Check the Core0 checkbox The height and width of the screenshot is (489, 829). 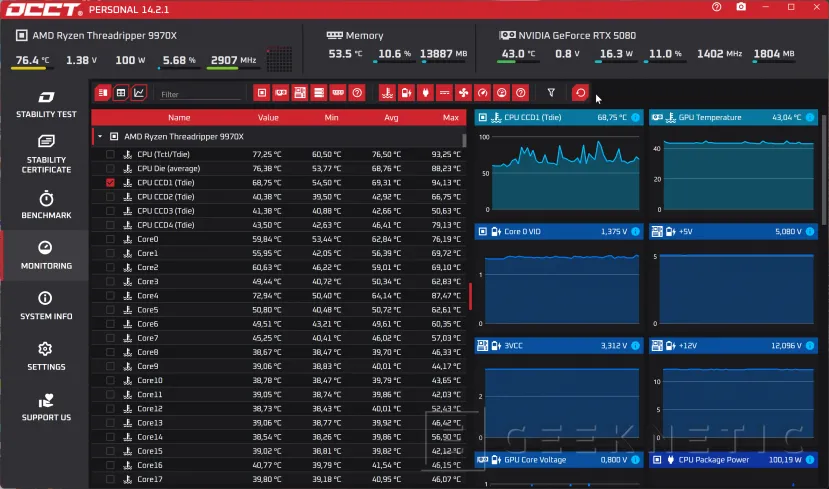click(110, 239)
